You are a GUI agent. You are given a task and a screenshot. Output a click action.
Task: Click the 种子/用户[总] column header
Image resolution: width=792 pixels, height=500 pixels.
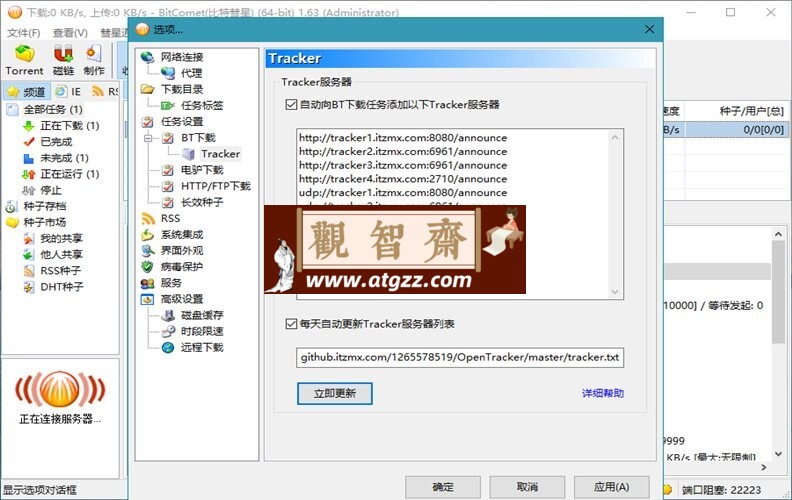[751, 111]
